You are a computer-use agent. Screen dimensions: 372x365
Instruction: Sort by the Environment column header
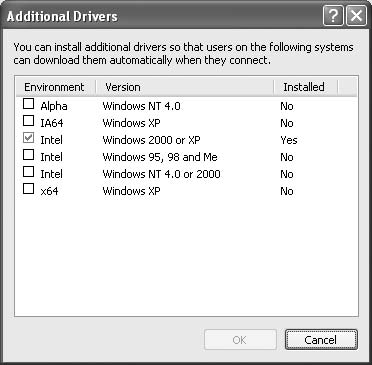(x=56, y=87)
